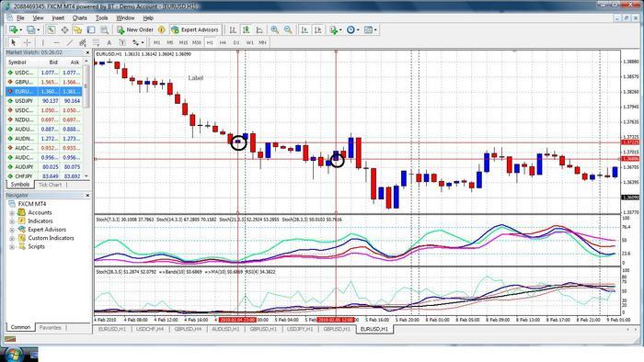Switch to Navigator Favorites tab
Viewport: 644px width, 362px height.
click(50, 328)
